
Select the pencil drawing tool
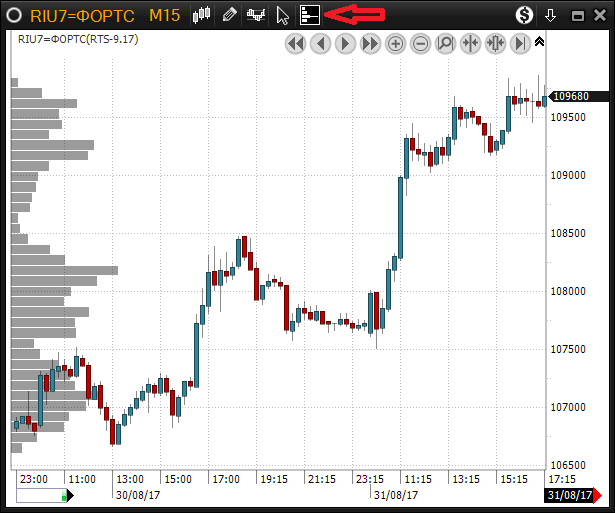tap(230, 15)
